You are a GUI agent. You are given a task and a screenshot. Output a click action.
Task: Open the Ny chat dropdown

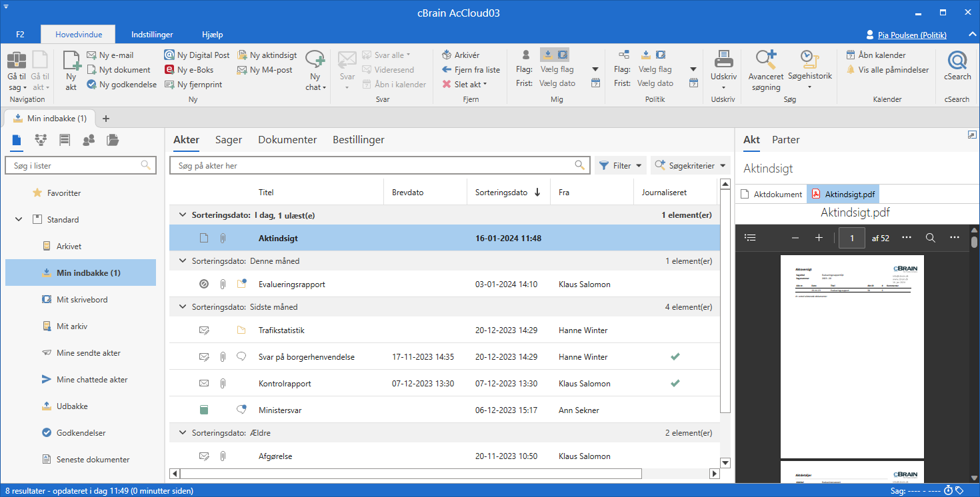point(315,71)
